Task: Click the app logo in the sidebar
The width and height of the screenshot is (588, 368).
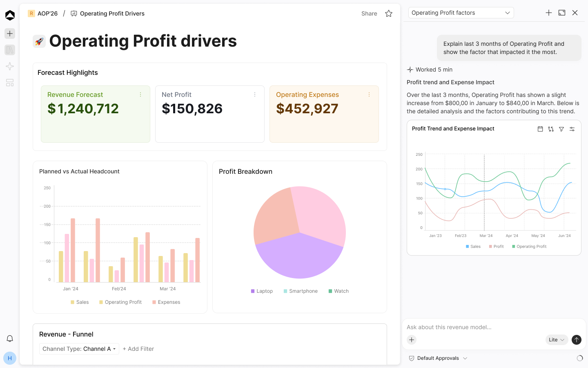Action: (10, 15)
